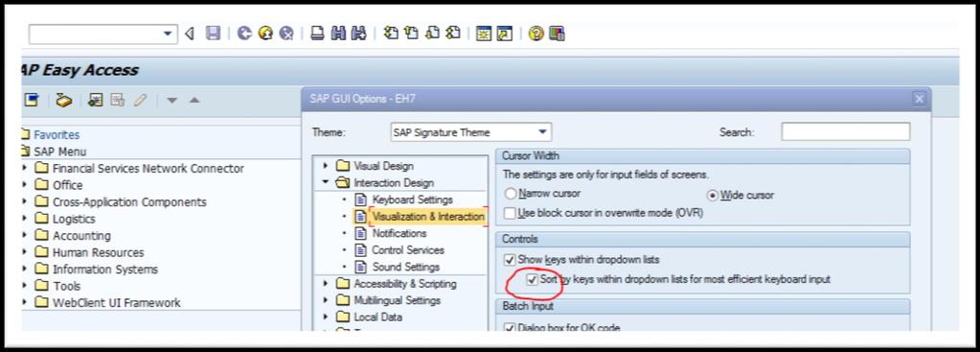Screen dimensions: 980x352
Task: Click the green Back arrow icon
Action: pos(244,34)
